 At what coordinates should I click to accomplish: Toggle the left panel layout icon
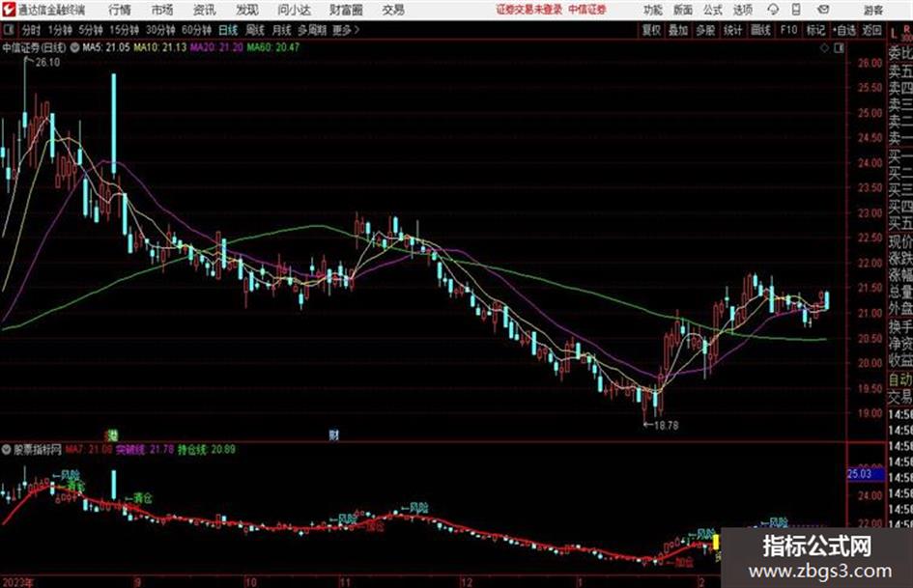pyautogui.click(x=8, y=30)
